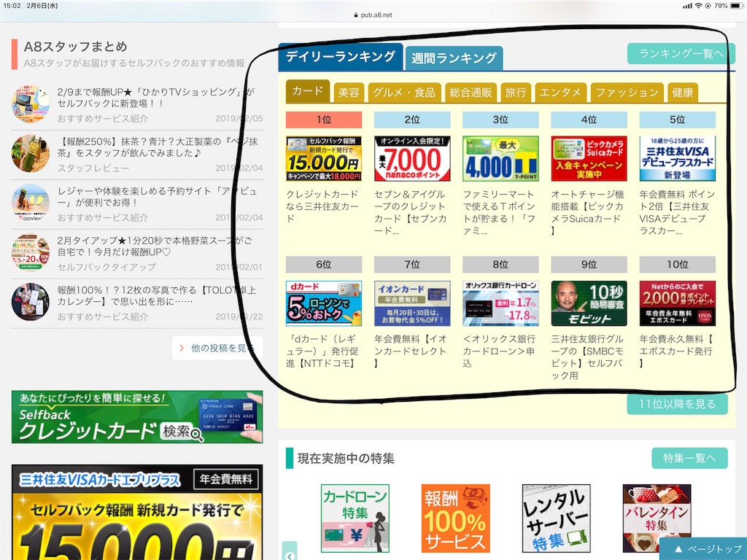The height and width of the screenshot is (560, 747).
Task: Click the TOLOT calendar post thumbnail
Action: pos(31,302)
